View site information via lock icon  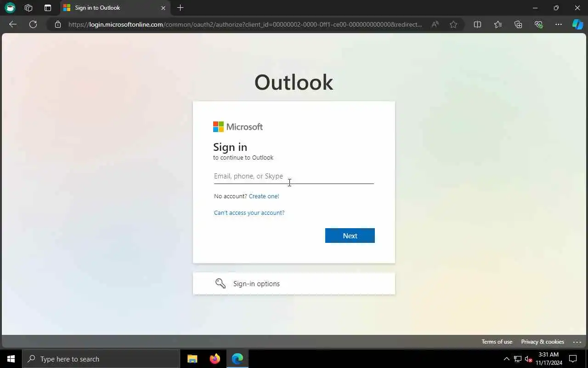coord(58,24)
